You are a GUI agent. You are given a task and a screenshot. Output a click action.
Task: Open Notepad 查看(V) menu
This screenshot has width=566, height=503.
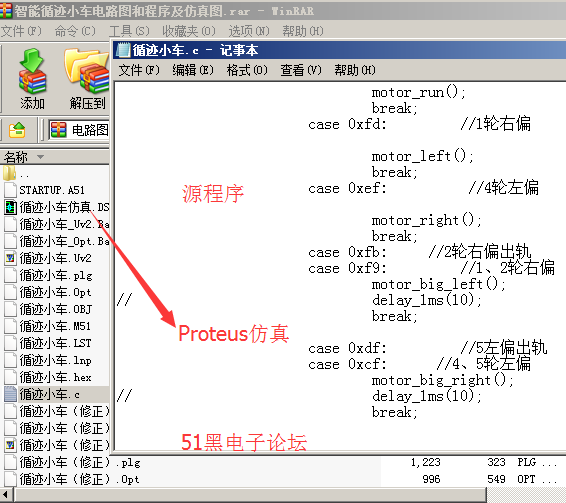(x=301, y=70)
